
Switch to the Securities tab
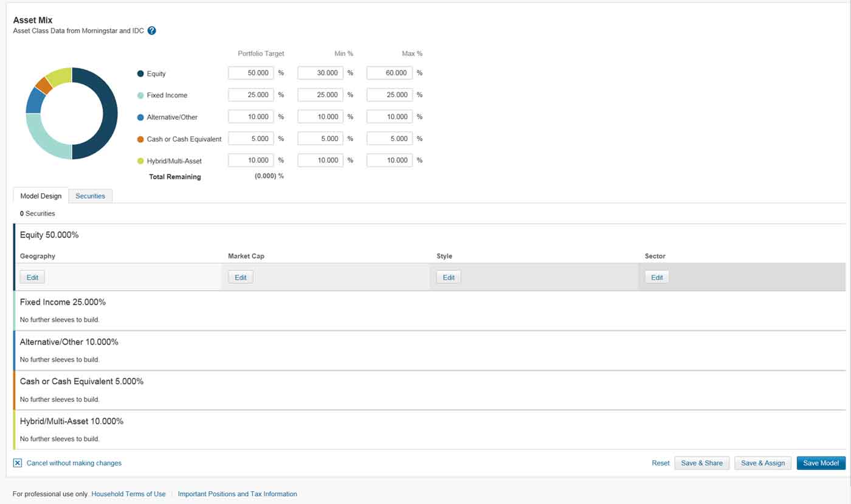pos(90,196)
